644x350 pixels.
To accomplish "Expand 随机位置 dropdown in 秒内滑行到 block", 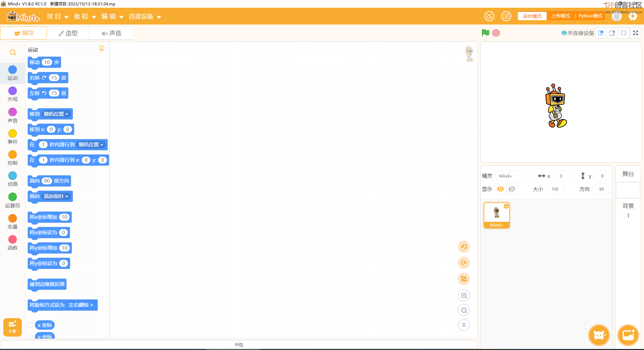I will (91, 145).
